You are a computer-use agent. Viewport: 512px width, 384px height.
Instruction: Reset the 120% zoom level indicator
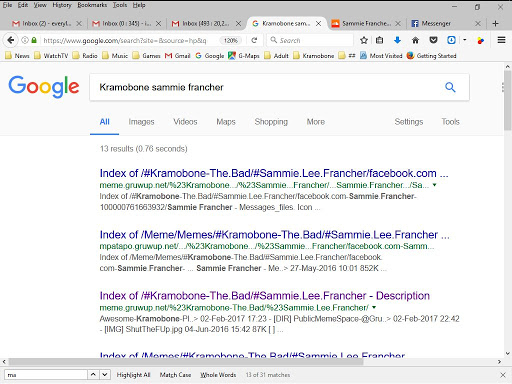[231, 40]
